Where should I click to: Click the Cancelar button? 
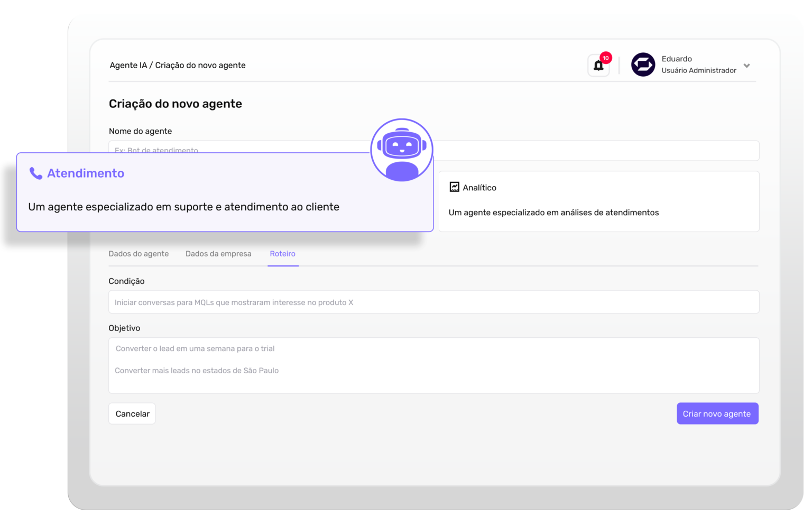coord(132,413)
